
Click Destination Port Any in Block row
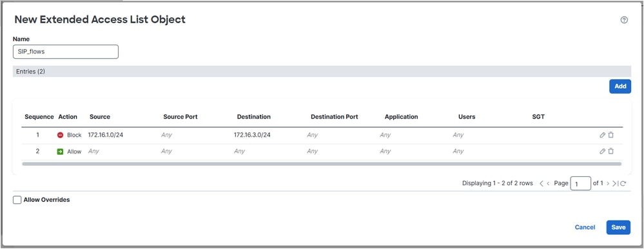[312, 135]
